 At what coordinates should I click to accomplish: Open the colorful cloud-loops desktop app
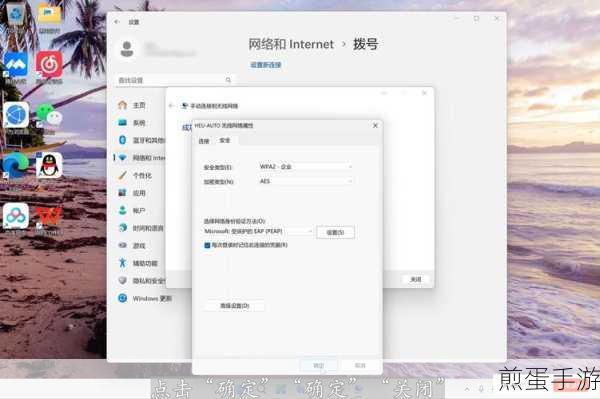(16, 215)
